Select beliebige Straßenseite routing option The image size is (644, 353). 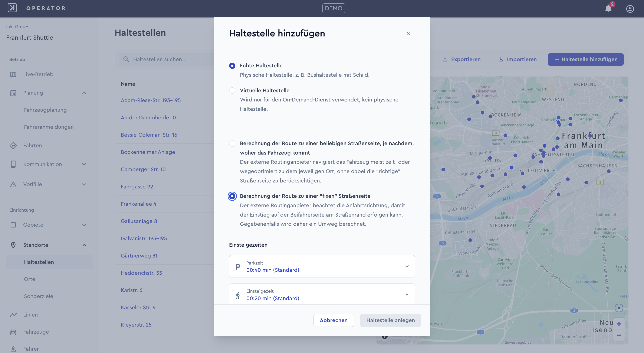click(x=232, y=143)
